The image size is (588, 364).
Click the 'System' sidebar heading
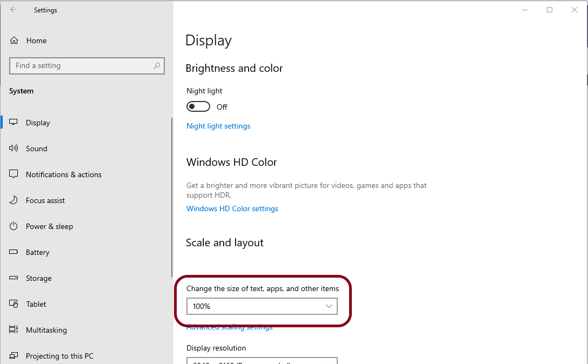point(22,91)
